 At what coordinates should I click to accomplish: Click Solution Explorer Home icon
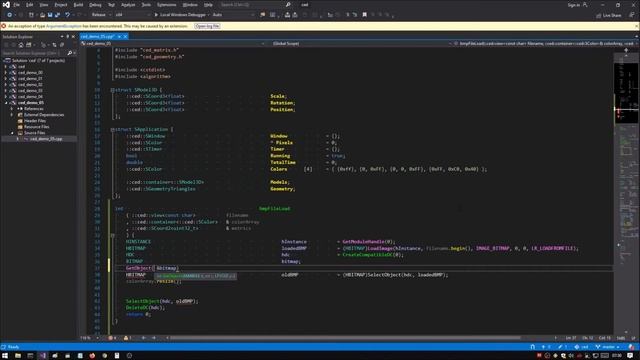[x=21, y=44]
